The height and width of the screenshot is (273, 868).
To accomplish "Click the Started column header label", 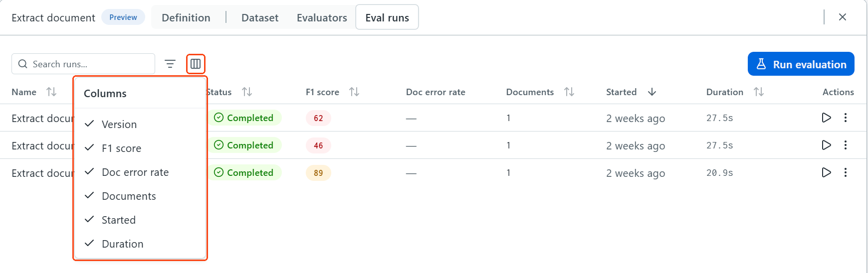I will pyautogui.click(x=621, y=92).
